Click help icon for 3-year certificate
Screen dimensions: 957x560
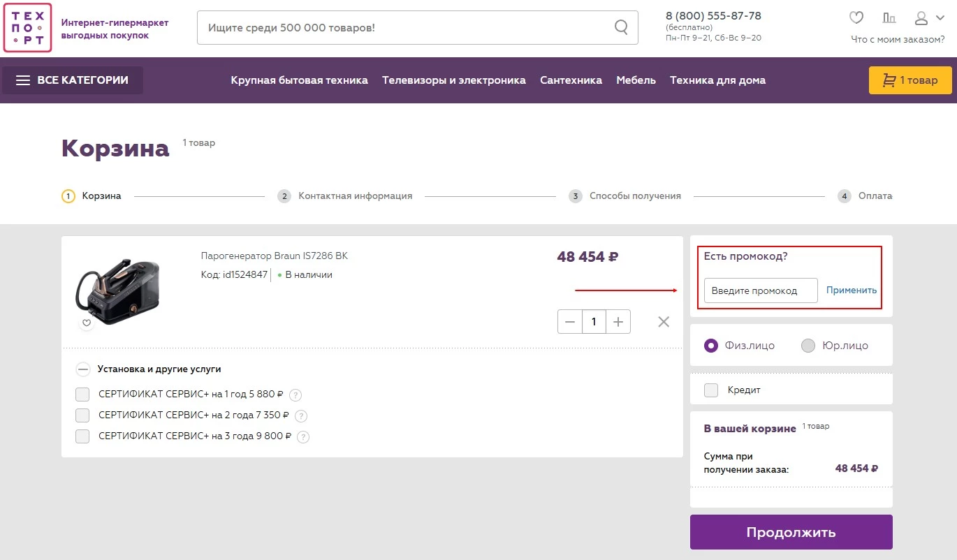coord(303,437)
